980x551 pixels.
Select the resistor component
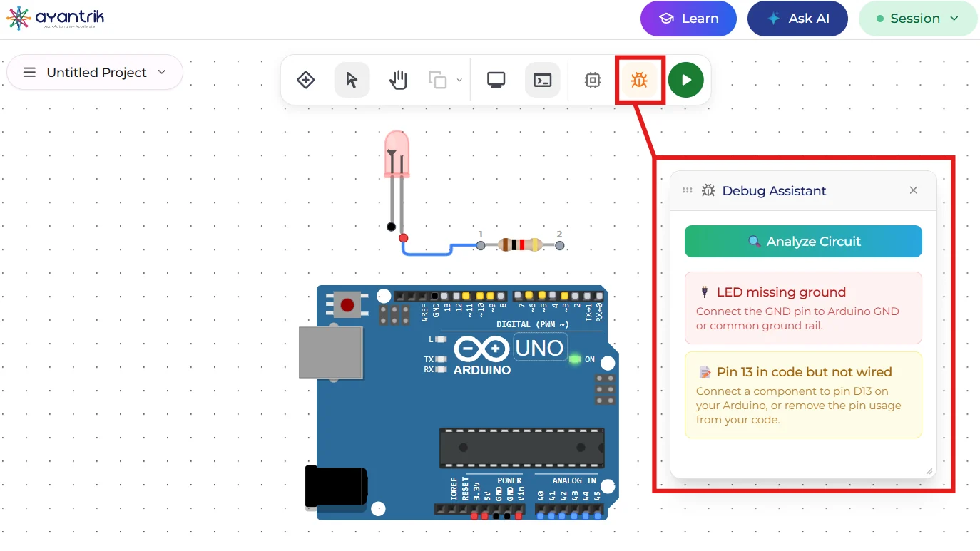[520, 245]
